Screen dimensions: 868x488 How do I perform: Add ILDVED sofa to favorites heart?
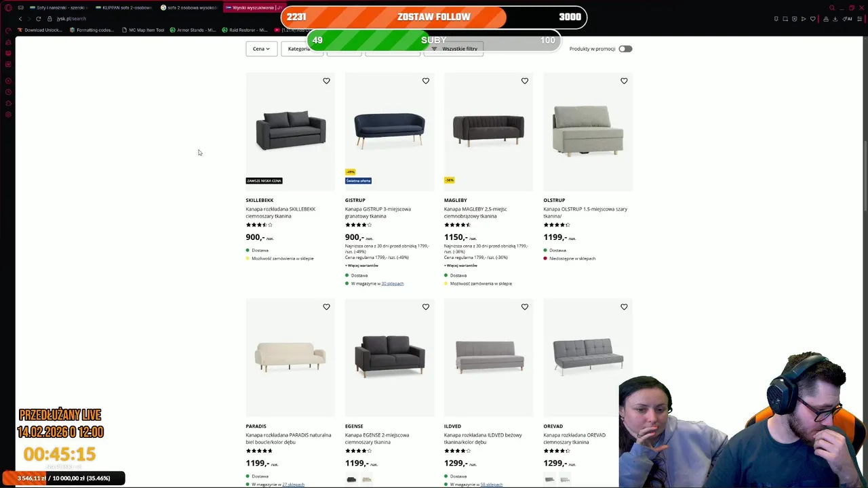(525, 307)
